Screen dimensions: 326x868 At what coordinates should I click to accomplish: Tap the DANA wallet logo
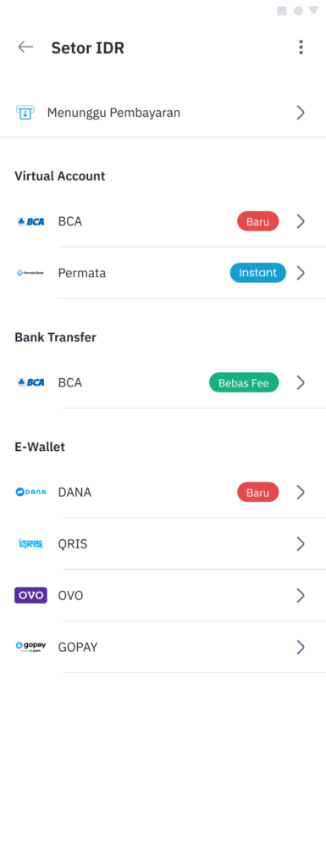coord(30,492)
